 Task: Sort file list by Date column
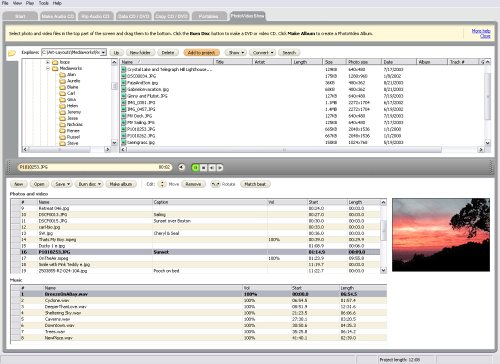[399, 62]
